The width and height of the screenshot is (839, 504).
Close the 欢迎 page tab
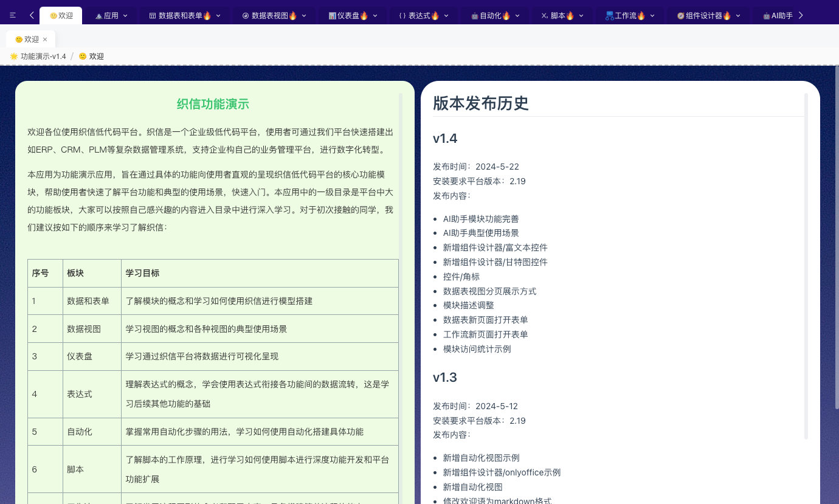click(45, 40)
